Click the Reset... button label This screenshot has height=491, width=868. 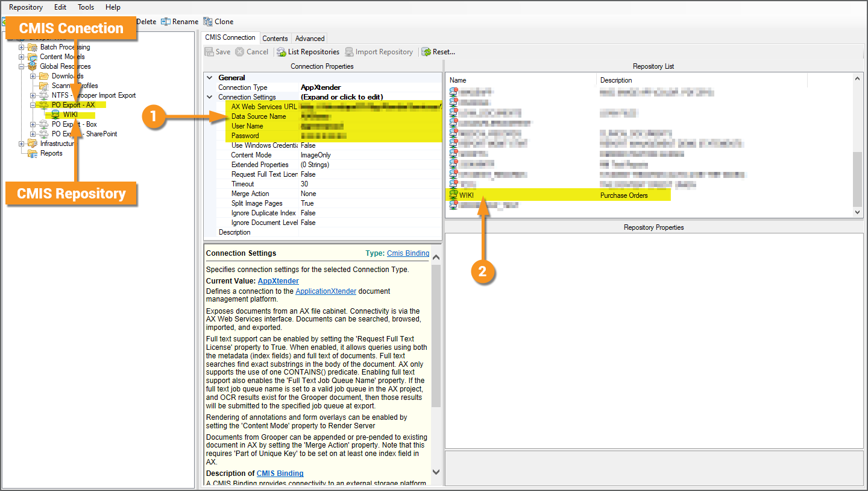point(444,52)
